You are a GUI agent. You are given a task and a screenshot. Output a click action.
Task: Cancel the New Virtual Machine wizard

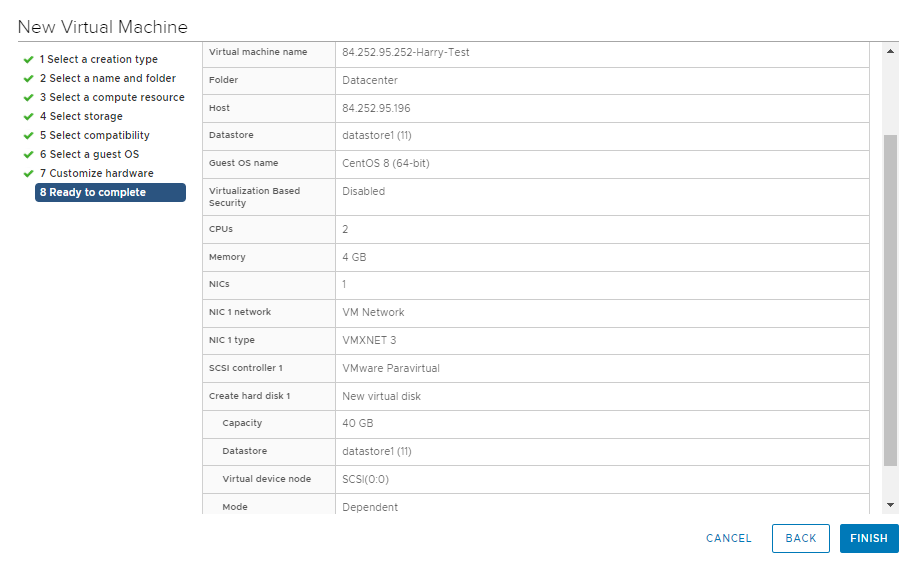[x=728, y=538]
